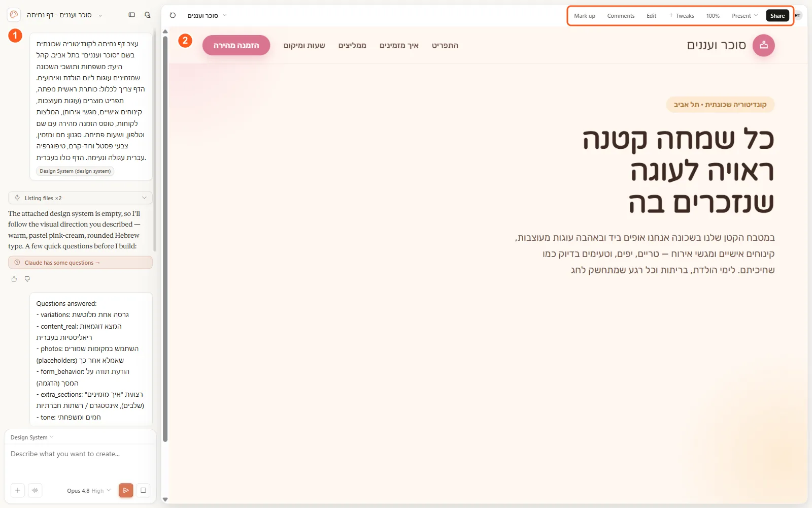Click Edit in the toolbar

tap(651, 16)
